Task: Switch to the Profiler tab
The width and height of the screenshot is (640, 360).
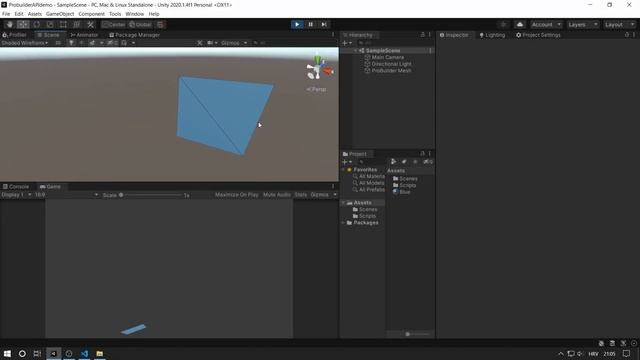Action: pyautogui.click(x=15, y=35)
